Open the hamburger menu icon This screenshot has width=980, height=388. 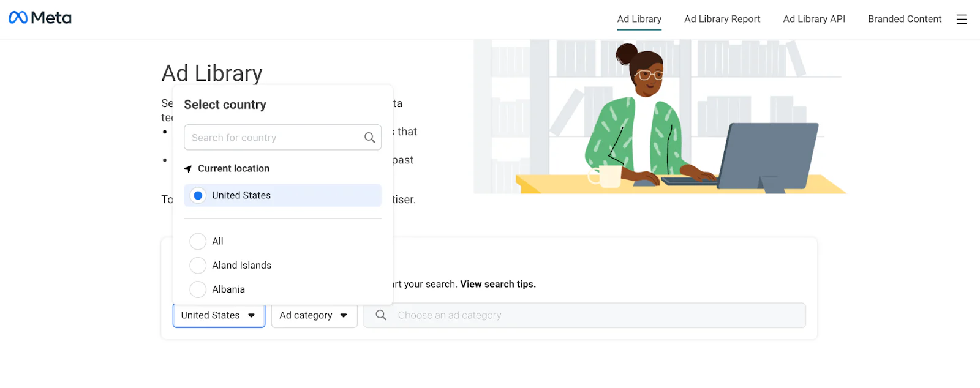(x=961, y=19)
